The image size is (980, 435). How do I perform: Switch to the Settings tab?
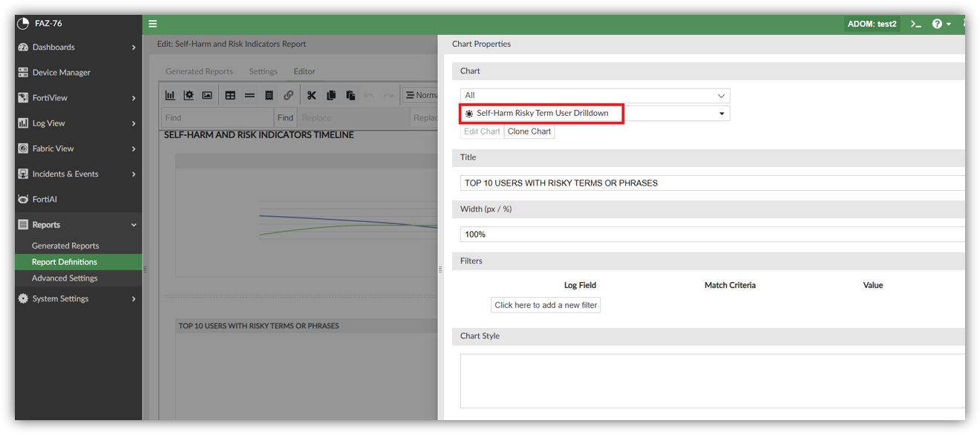263,71
